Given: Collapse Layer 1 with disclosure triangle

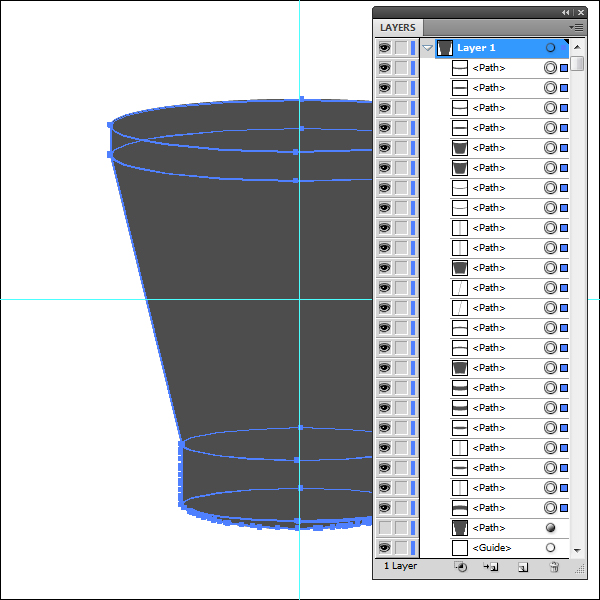Looking at the screenshot, I should (x=427, y=48).
